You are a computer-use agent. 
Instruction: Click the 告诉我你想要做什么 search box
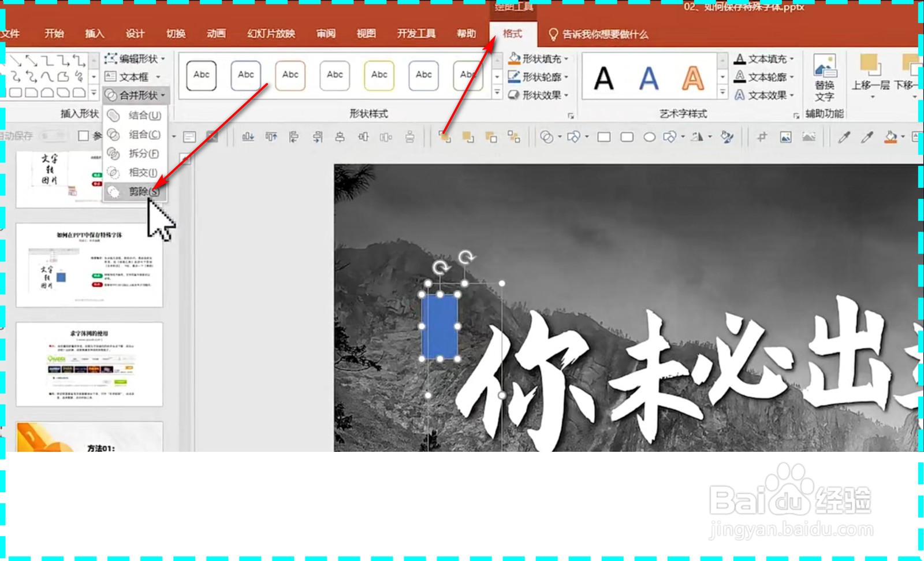pyautogui.click(x=598, y=34)
